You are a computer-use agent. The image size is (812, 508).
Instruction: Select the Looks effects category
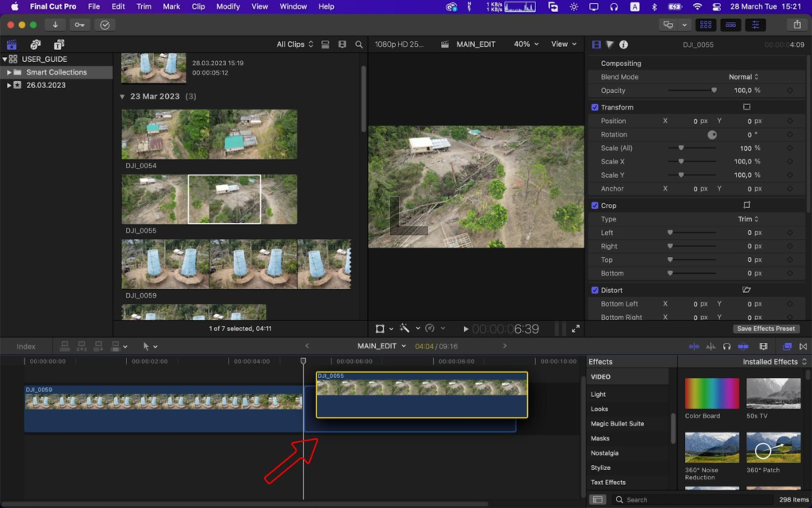(x=599, y=409)
